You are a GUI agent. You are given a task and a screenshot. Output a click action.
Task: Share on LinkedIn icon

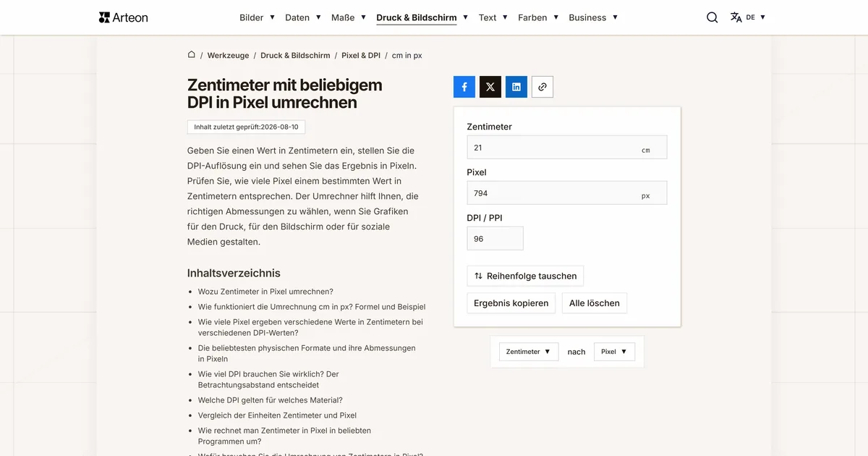pyautogui.click(x=516, y=87)
